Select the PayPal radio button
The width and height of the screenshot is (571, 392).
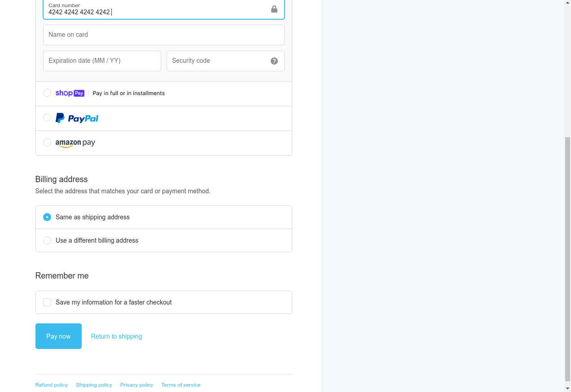[47, 118]
